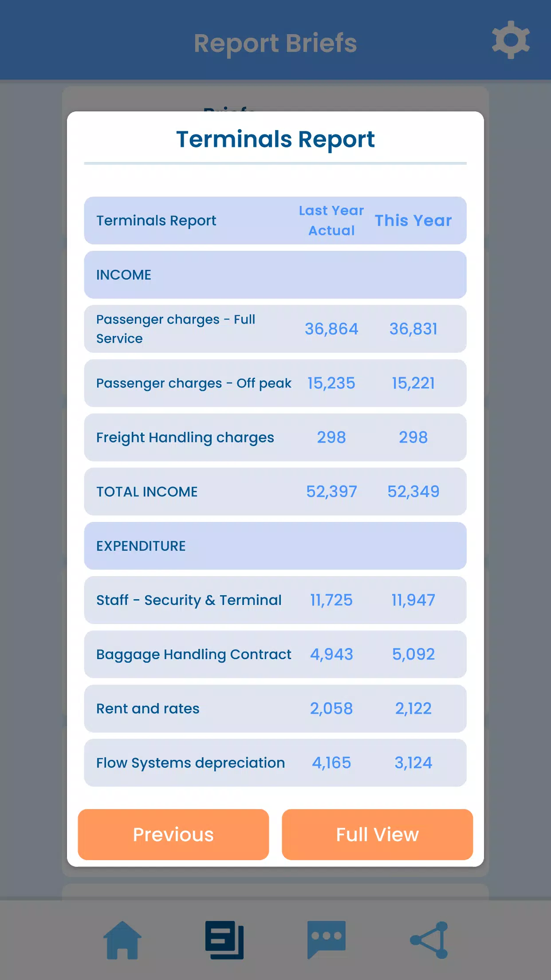Select Passenger charges - Off peak row
551x980 pixels.
click(x=275, y=383)
